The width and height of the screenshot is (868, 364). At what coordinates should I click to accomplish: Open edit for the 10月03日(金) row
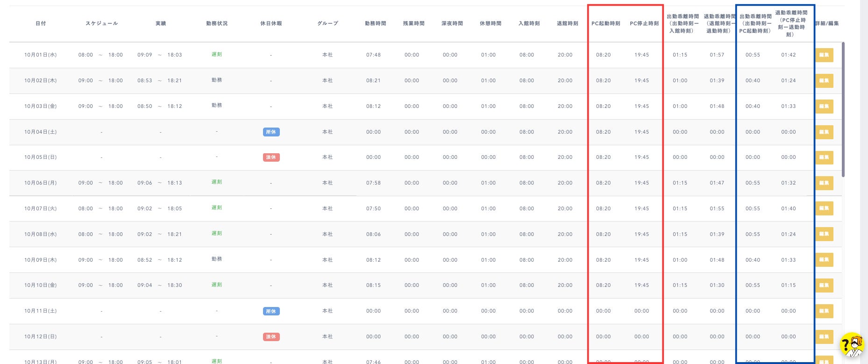[824, 107]
